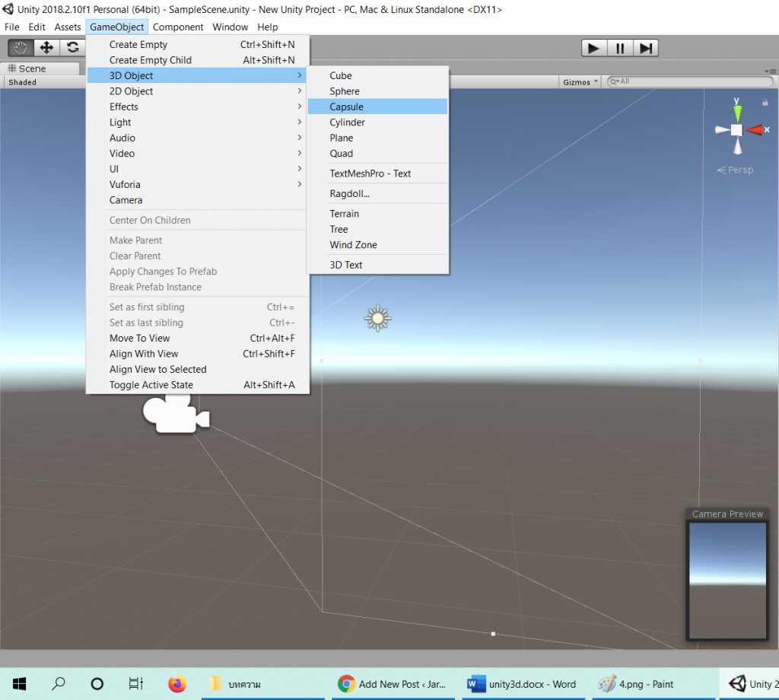Create a Terrain object
Screen dimensions: 779x700
[x=377, y=214]
